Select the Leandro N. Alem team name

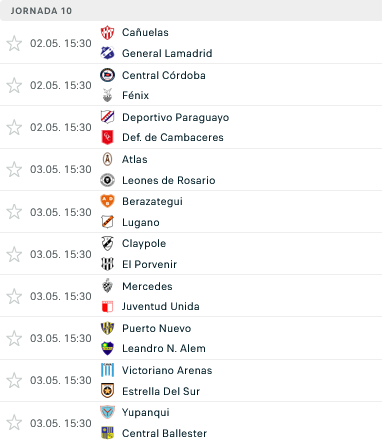(164, 348)
